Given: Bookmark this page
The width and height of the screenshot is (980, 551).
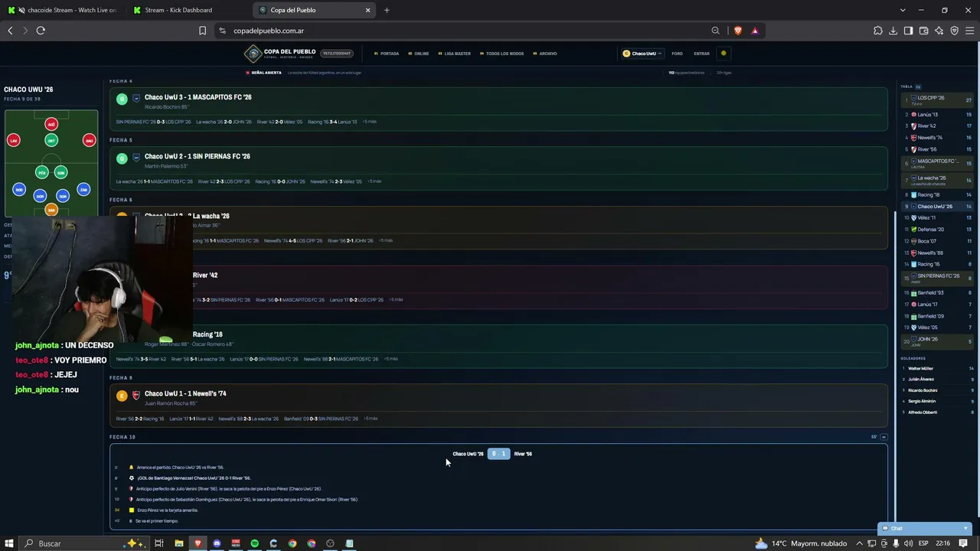Looking at the screenshot, I should click(202, 31).
